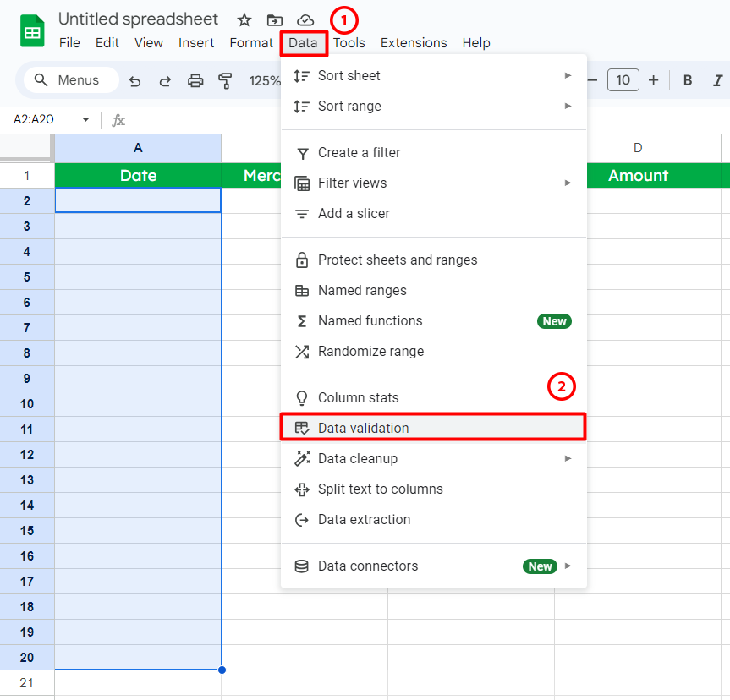Close the Data menu
Viewport: 730px width, 700px height.
(303, 43)
